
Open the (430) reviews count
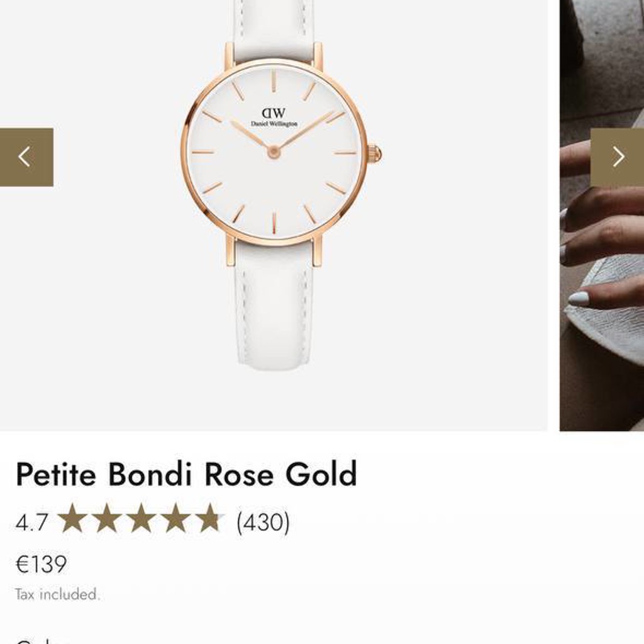pos(264,522)
